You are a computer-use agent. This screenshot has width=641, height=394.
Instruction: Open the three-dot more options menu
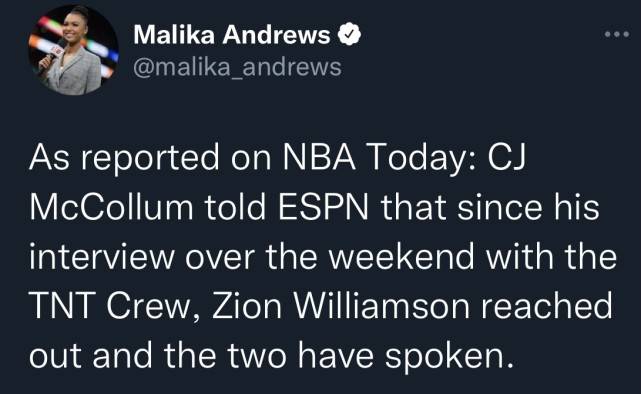(617, 35)
